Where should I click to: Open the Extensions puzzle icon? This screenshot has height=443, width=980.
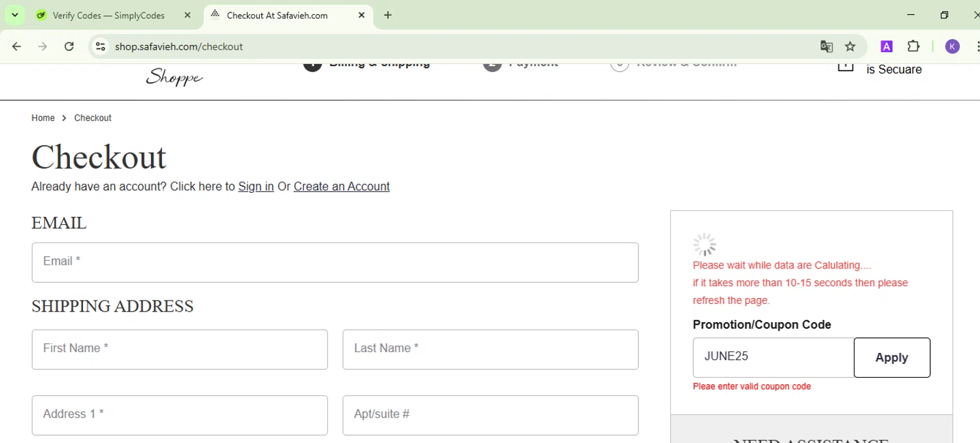pos(913,46)
